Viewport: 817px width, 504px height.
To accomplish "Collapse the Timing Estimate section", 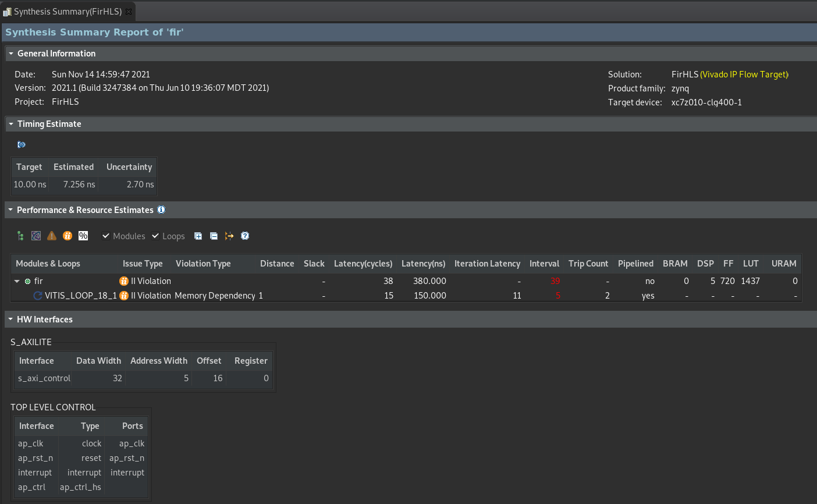I will click(10, 124).
